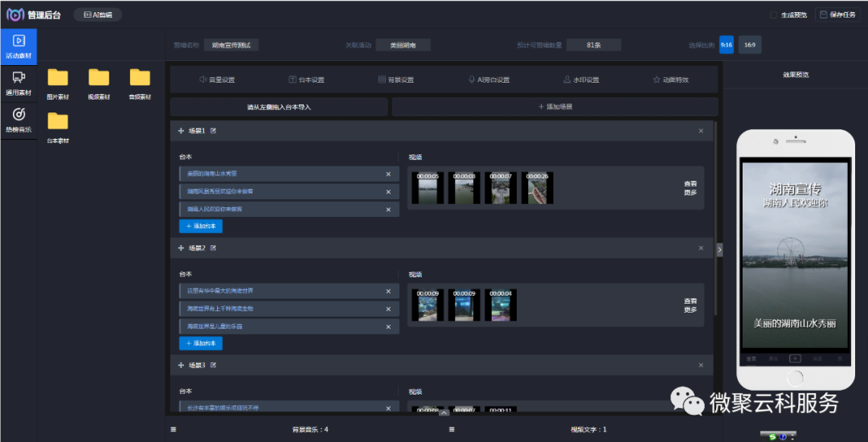
Task: Click the 效果预览 panel title
Action: (796, 75)
